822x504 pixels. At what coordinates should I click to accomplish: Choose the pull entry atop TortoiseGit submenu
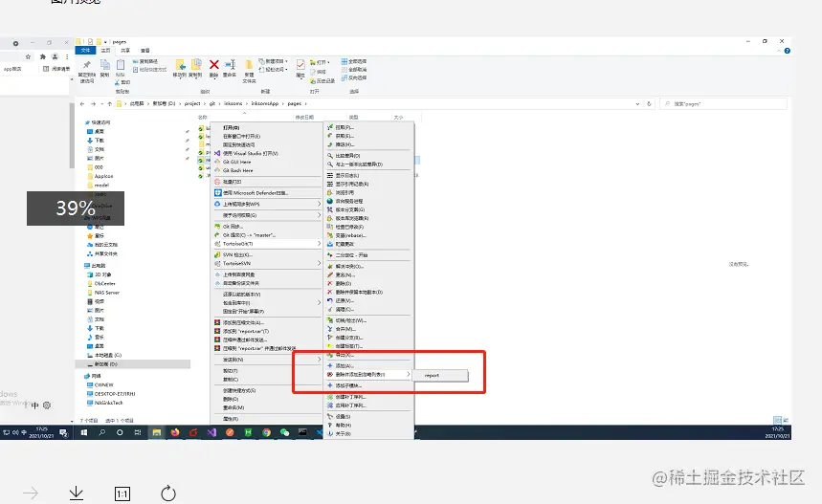coord(368,127)
